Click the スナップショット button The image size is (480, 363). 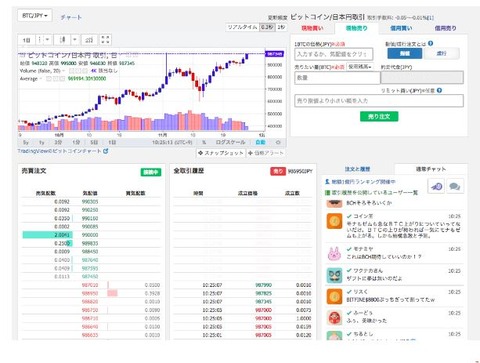(221, 153)
